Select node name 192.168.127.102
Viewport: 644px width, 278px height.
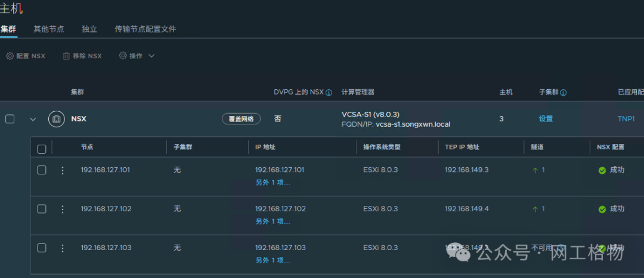(106, 209)
